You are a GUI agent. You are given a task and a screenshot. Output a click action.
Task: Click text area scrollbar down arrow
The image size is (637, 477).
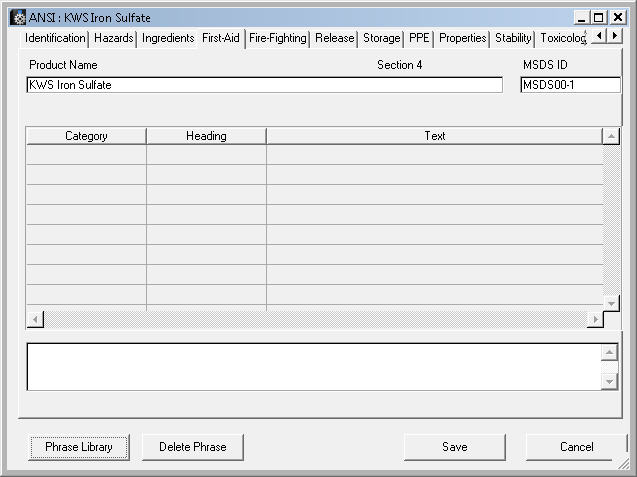click(x=609, y=382)
